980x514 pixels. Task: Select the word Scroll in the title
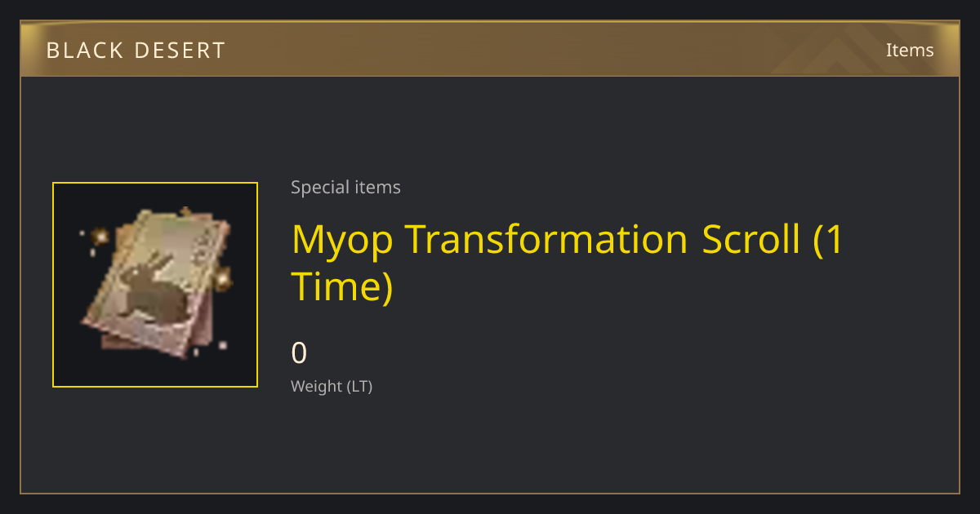tap(751, 239)
